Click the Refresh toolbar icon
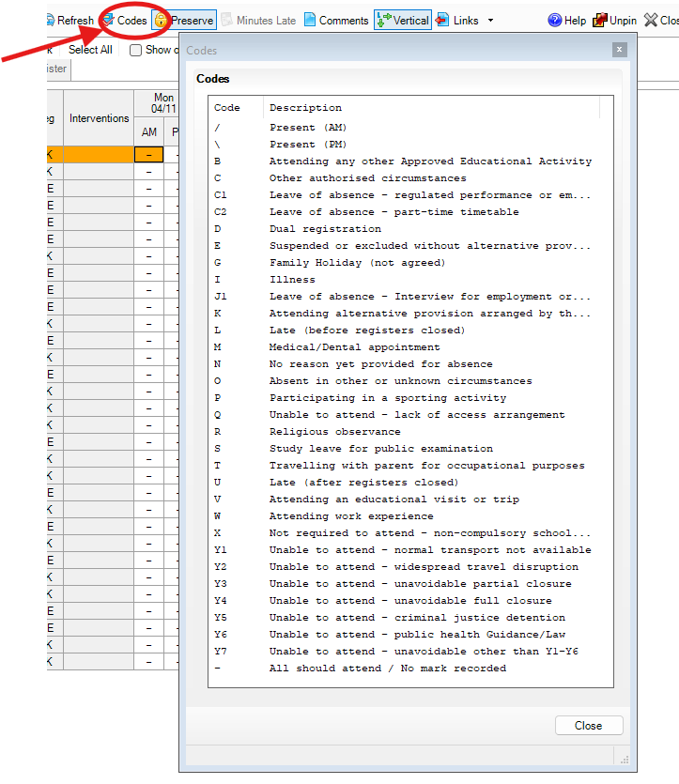The width and height of the screenshot is (679, 784). 50,20
